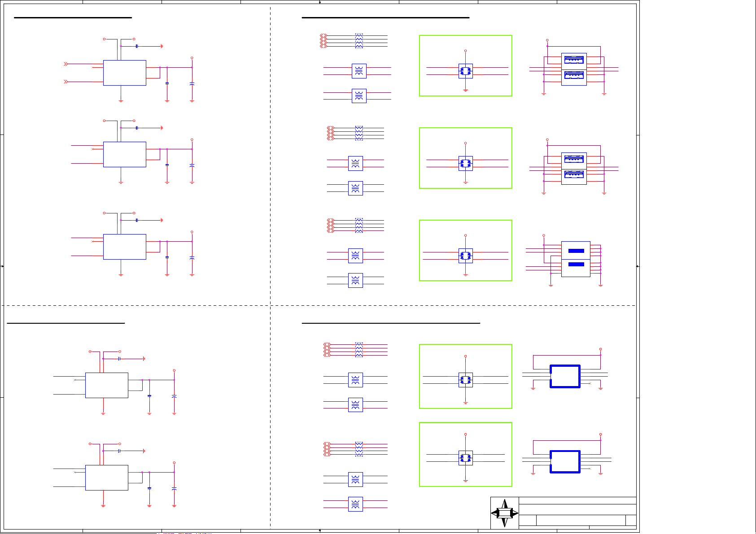Select the upper IC rectangle in lower-left section
The height and width of the screenshot is (534, 756).
107,385
